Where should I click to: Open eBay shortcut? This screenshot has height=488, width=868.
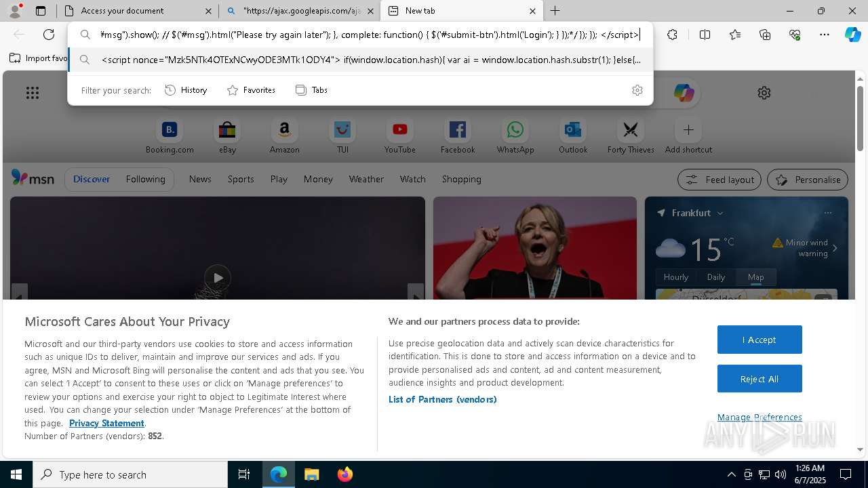pos(227,136)
